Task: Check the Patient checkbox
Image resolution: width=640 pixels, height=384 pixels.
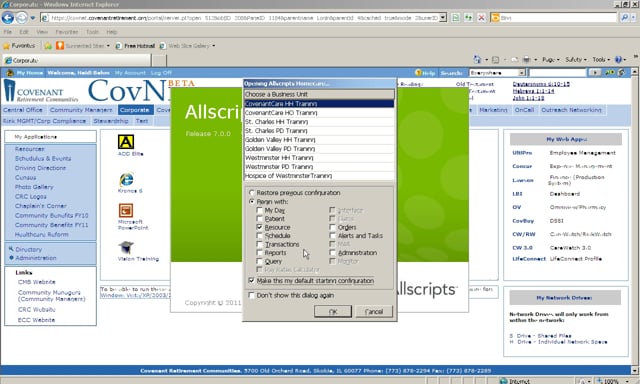Action: point(260,219)
